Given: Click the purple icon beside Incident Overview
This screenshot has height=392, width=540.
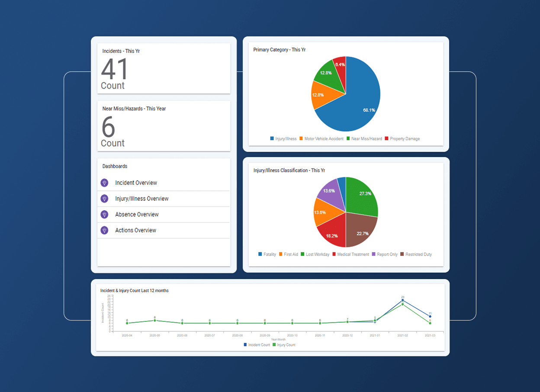Looking at the screenshot, I should tap(104, 183).
